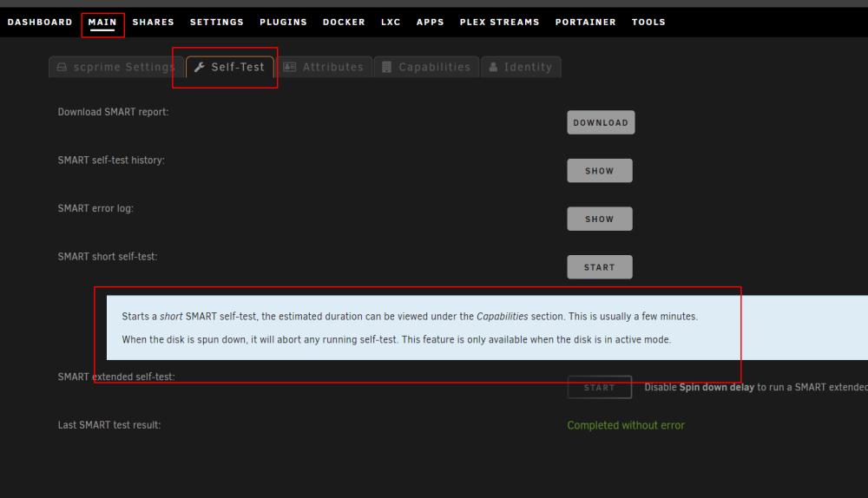Screen dimensions: 868x498
Task: Click the 'Last SMART test result:' label
Action: coord(109,425)
